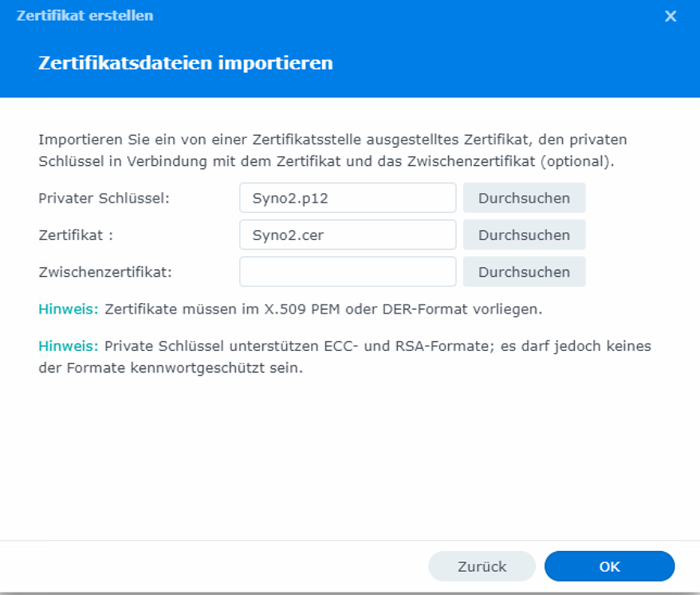Click the Zurück button
Screen dimensions: 700x595
point(482,566)
